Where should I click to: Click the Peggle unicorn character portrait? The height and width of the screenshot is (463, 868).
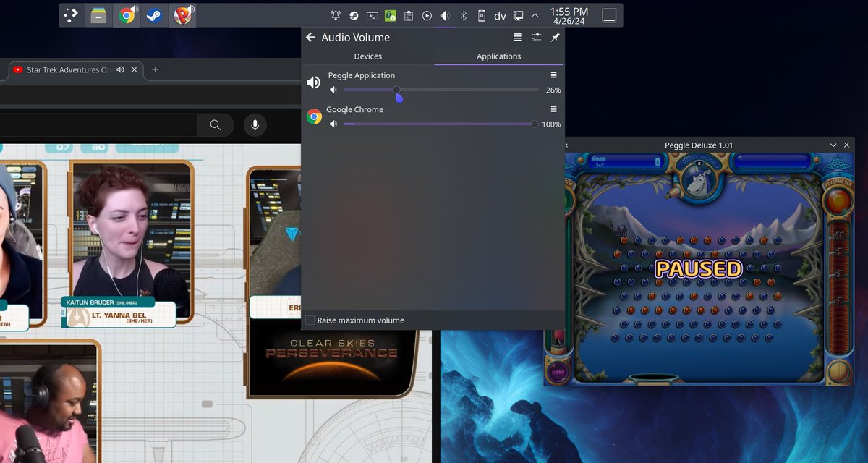click(699, 179)
